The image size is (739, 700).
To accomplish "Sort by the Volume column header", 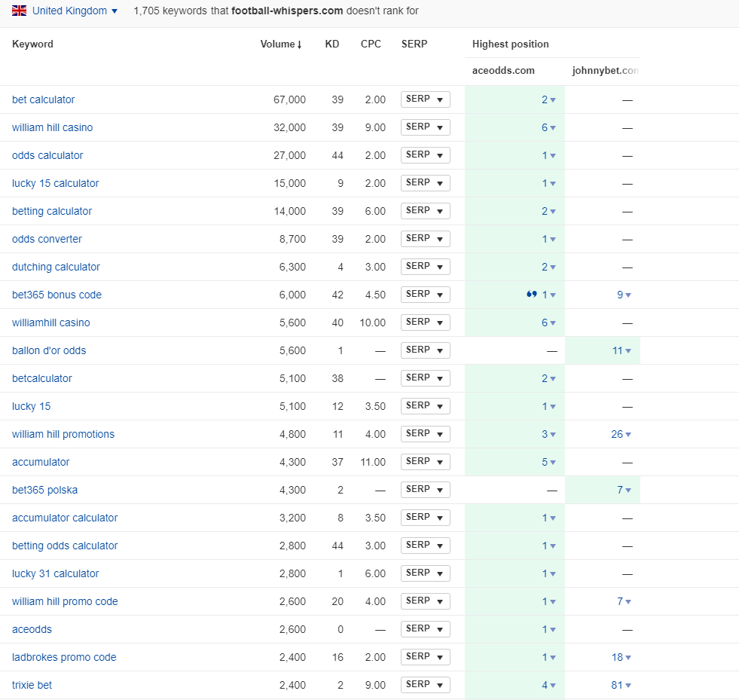I will click(281, 44).
